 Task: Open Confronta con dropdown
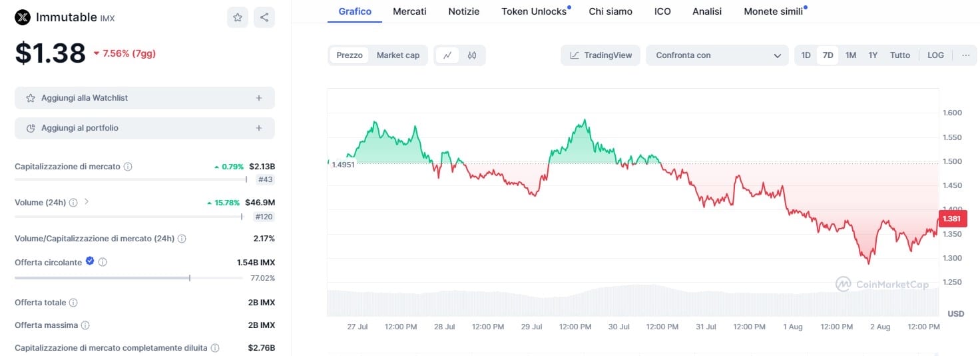[718, 55]
